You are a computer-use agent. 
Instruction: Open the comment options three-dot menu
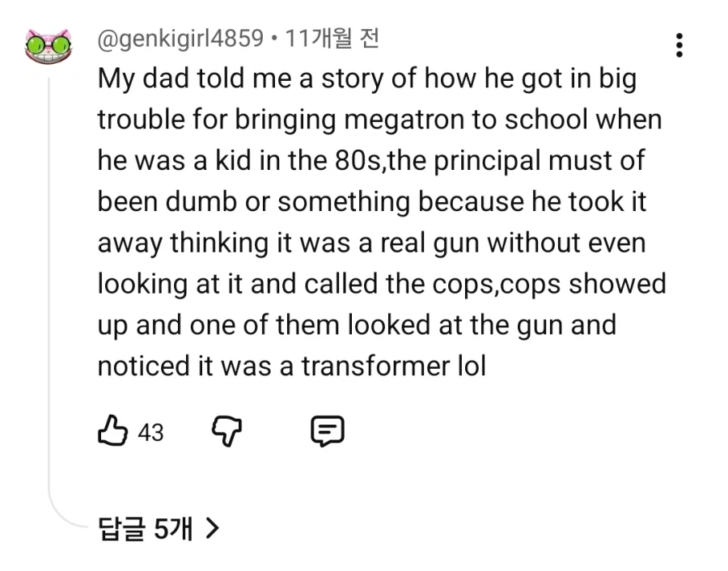tap(679, 46)
